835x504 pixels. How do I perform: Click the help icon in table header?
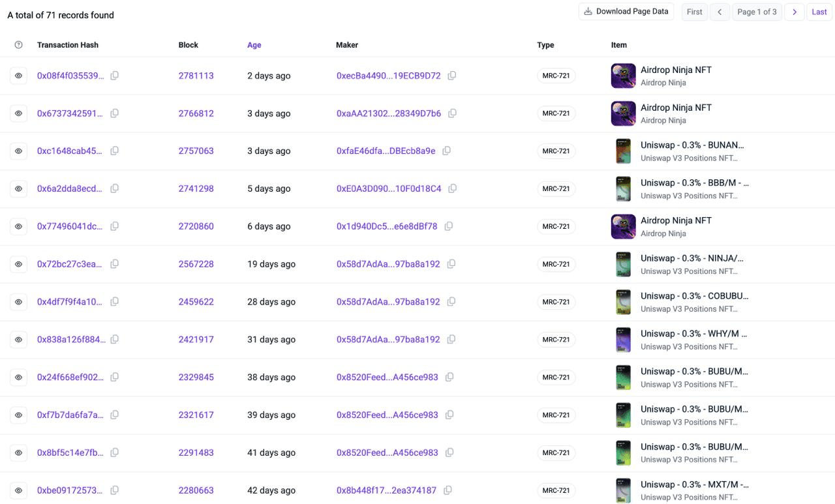coord(18,45)
